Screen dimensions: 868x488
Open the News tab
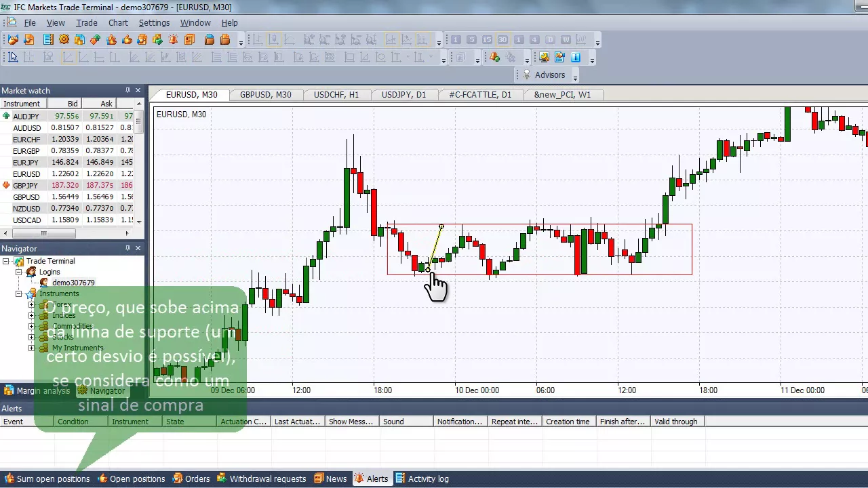[330, 479]
